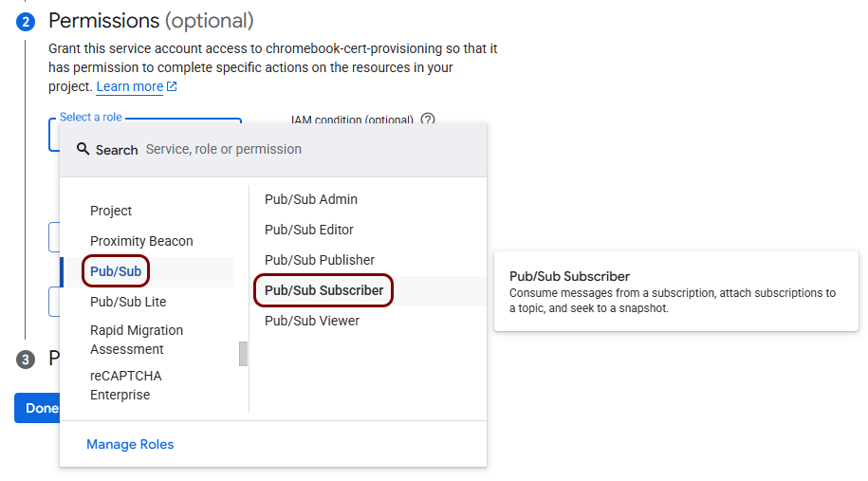Viewport: 868px width, 481px height.
Task: Select the Proximity Beacon category
Action: (x=141, y=241)
